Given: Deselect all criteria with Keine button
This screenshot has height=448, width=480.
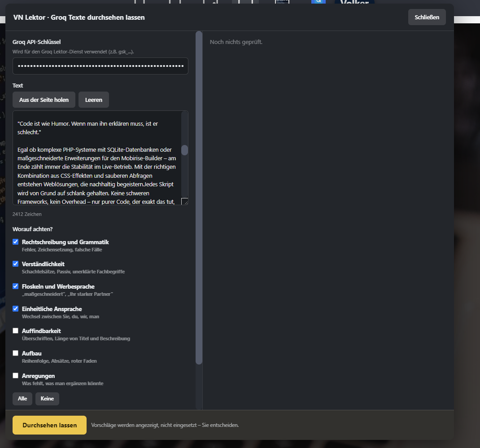Looking at the screenshot, I should 47,399.
